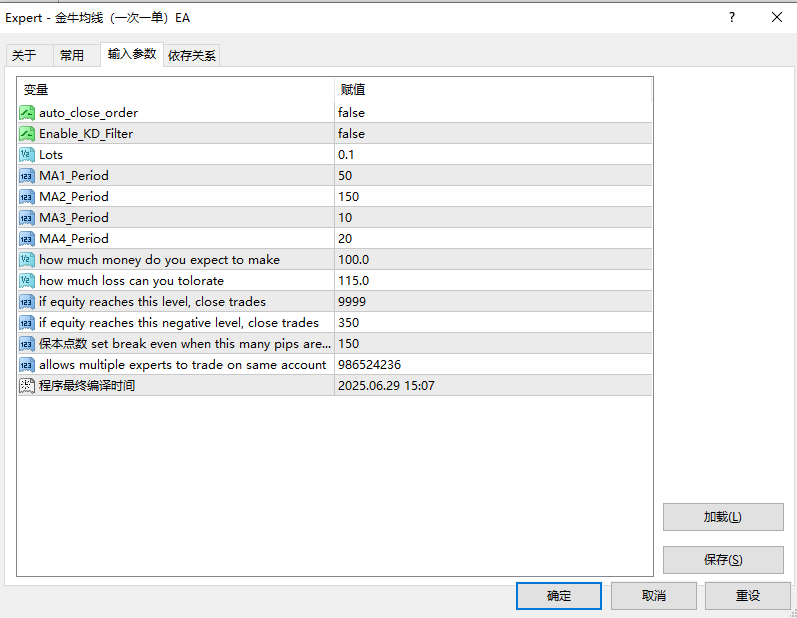Select the Lots variable name
797x618 pixels.
pyautogui.click(x=51, y=154)
